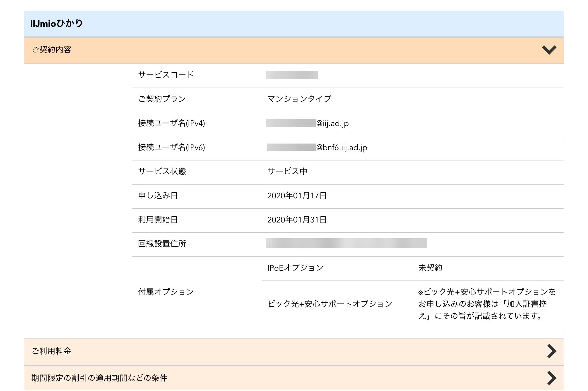Select the サービスコード label
Screen dimensions: 588x391
[166, 75]
